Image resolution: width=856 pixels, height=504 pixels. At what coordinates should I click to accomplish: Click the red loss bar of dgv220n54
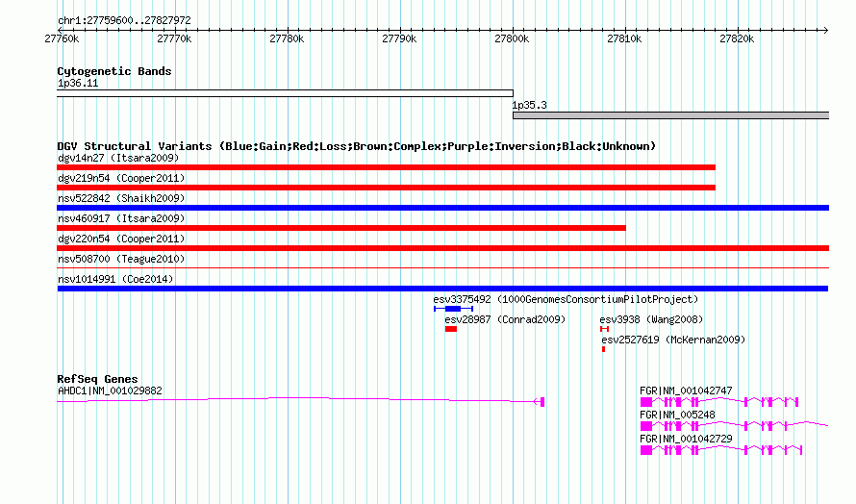[x=442, y=248]
